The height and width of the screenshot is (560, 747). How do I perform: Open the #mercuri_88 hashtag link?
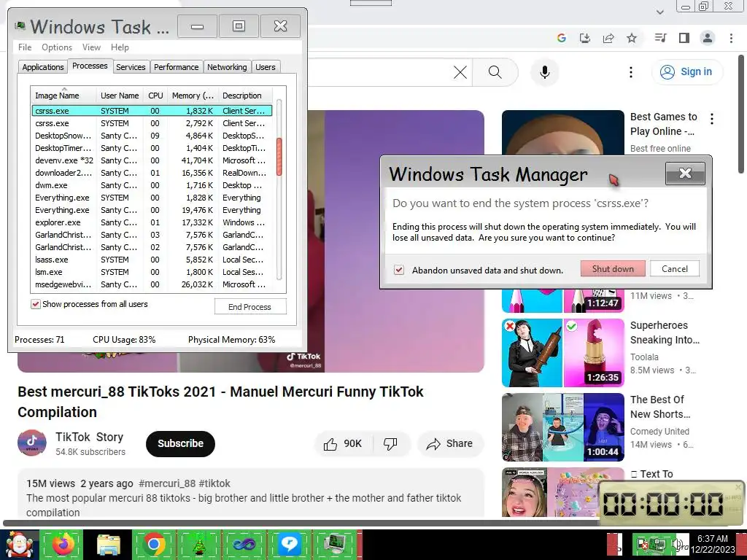pyautogui.click(x=167, y=483)
